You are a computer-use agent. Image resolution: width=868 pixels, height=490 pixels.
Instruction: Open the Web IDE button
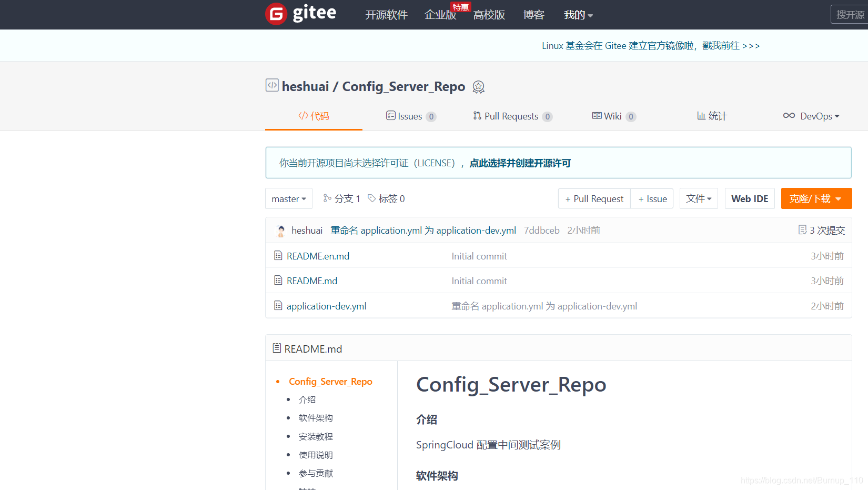click(750, 198)
